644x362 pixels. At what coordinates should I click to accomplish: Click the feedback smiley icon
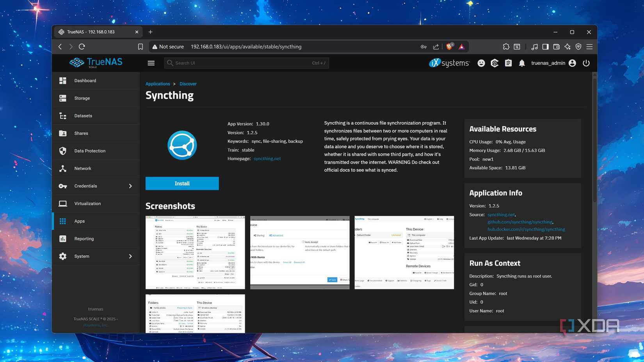(481, 63)
